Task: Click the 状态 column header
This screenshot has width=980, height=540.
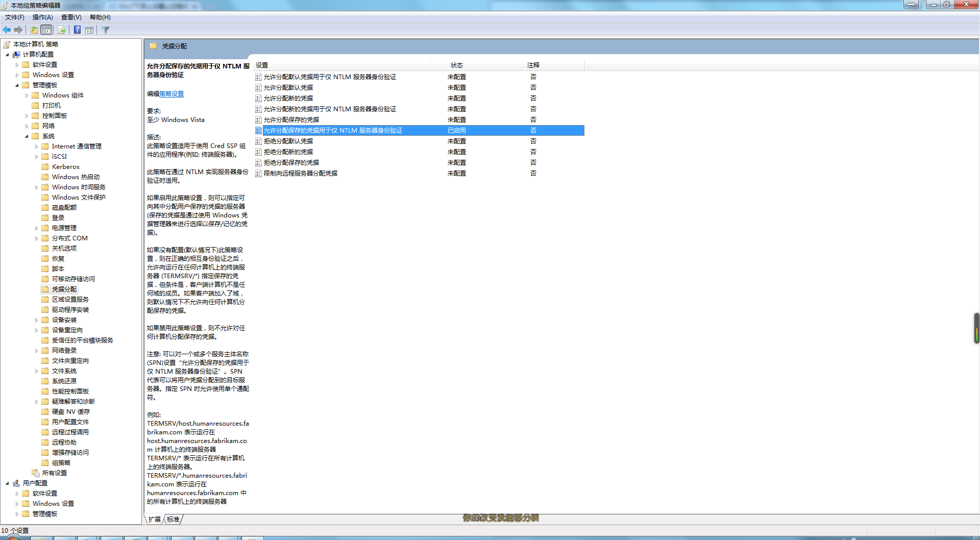Action: (x=456, y=65)
